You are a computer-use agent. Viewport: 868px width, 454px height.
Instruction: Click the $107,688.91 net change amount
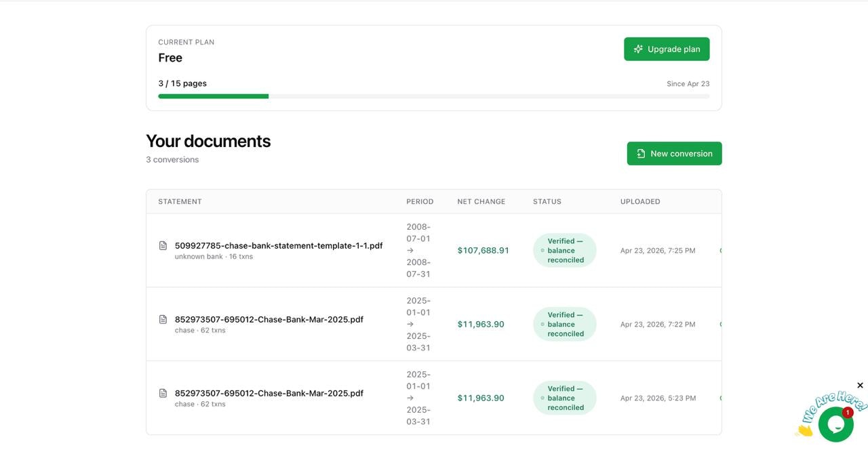click(483, 249)
